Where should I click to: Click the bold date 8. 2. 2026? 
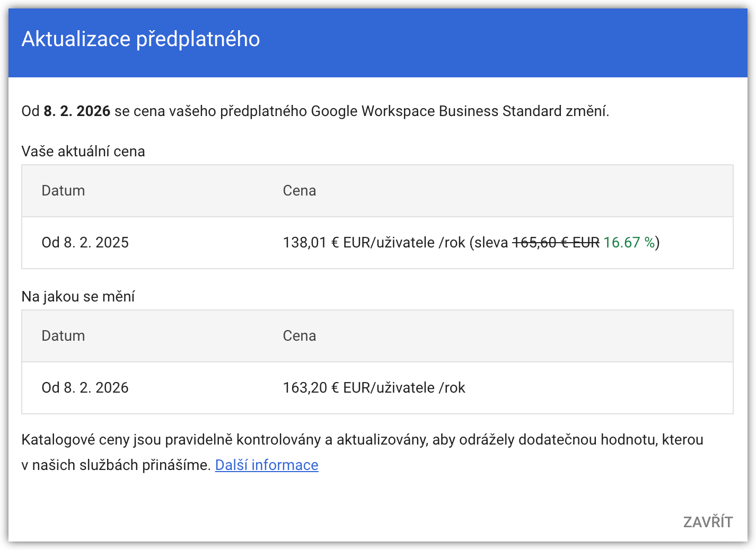77,111
